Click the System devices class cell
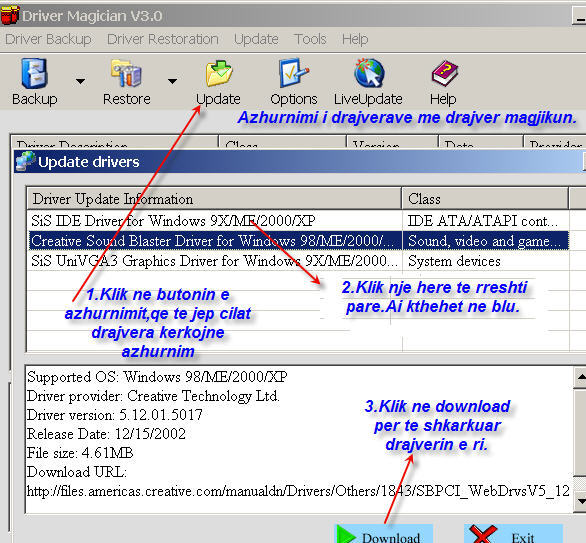Viewport: 586px width, 543px height. tap(485, 261)
